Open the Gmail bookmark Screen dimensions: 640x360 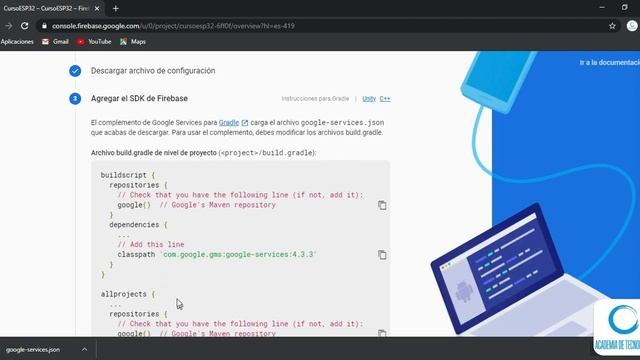pos(56,42)
